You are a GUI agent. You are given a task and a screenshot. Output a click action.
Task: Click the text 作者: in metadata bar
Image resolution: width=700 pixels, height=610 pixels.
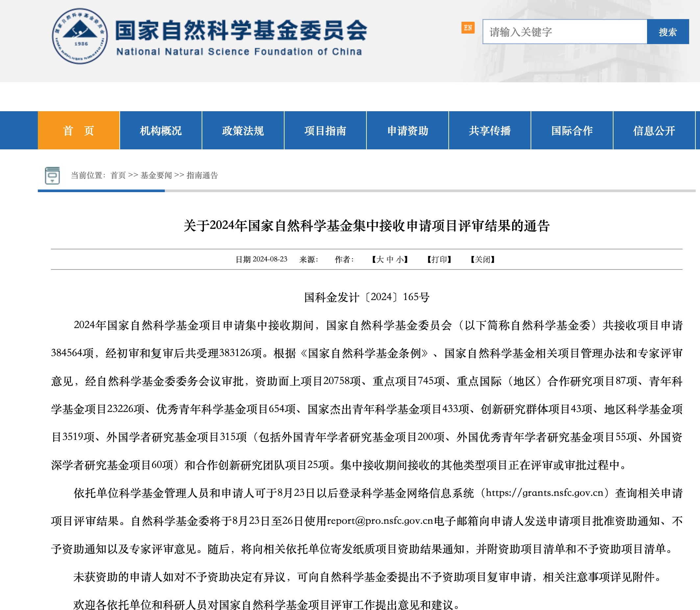coord(344,259)
